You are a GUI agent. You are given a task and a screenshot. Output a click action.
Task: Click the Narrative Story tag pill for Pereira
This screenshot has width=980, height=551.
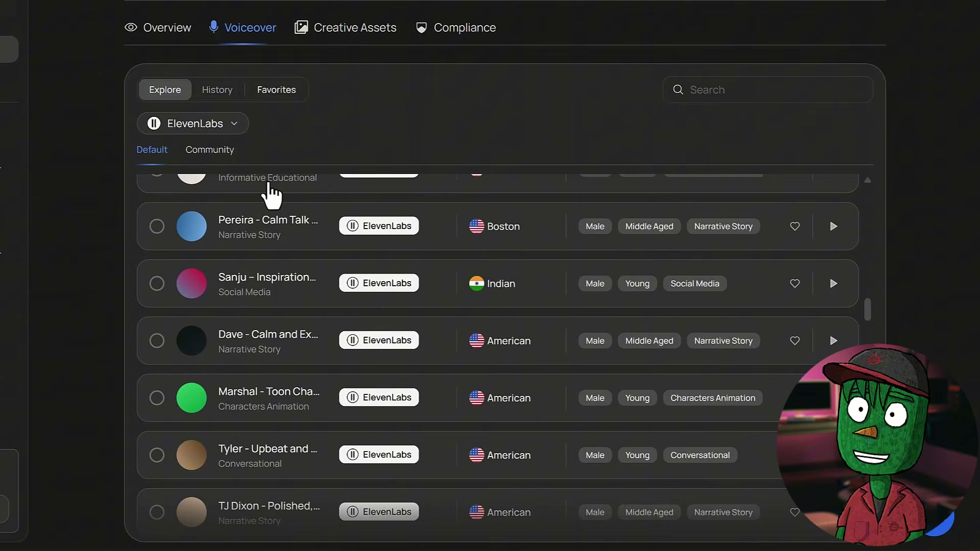(723, 226)
